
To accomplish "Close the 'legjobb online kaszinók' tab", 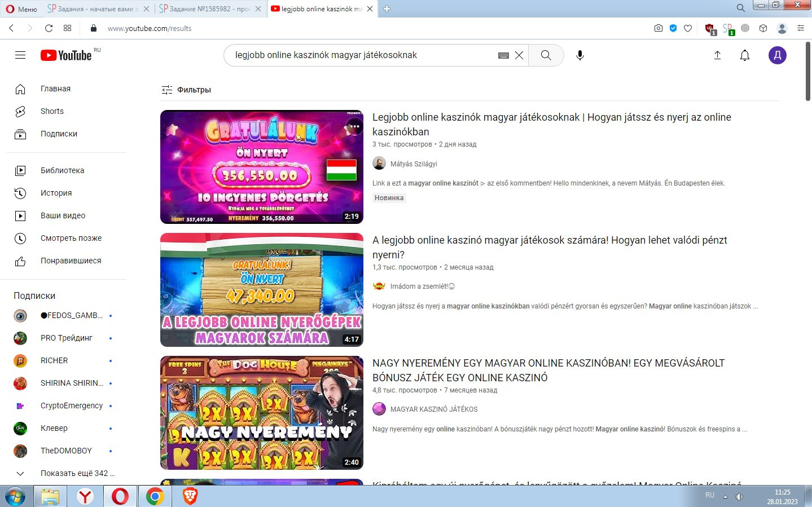I will point(370,8).
